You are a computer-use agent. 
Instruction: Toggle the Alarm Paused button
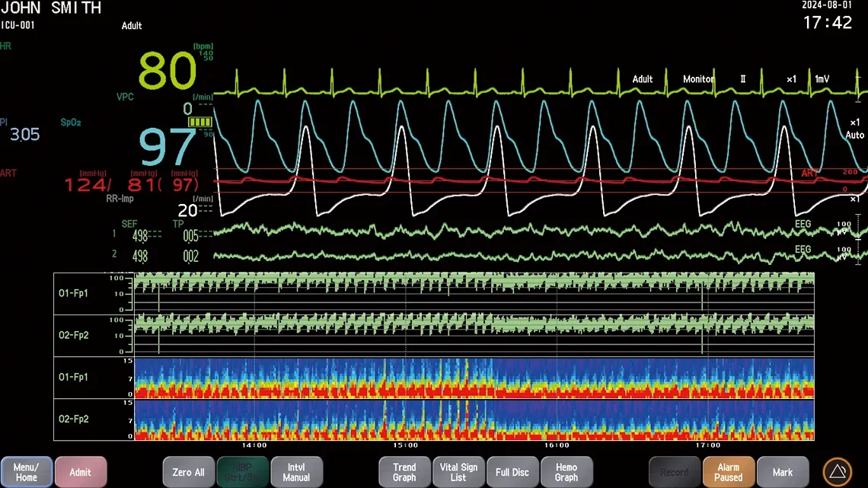728,472
